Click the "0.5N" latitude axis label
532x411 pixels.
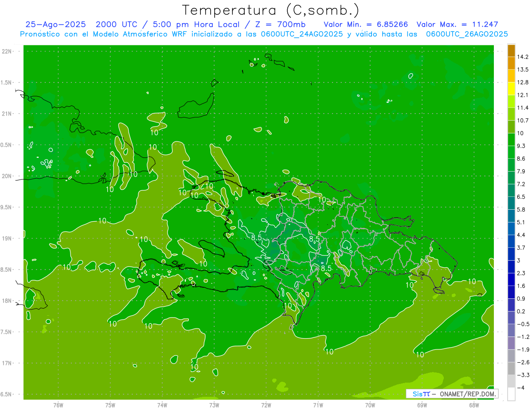click(x=6, y=145)
